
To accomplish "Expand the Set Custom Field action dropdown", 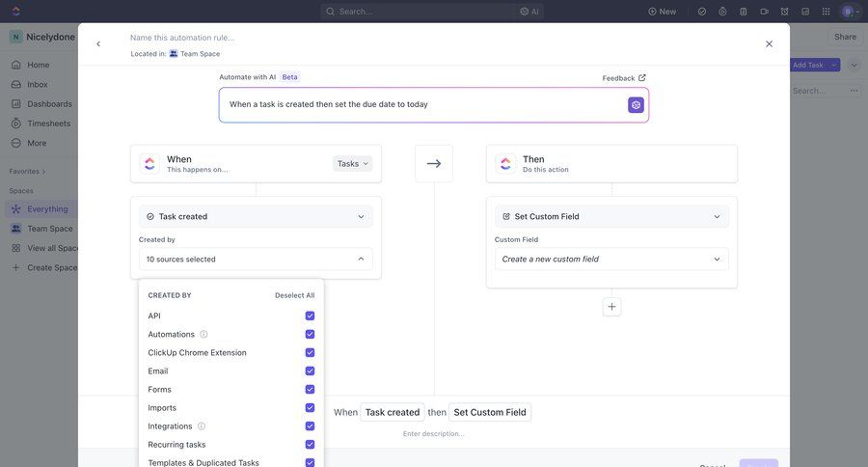I will [x=611, y=216].
